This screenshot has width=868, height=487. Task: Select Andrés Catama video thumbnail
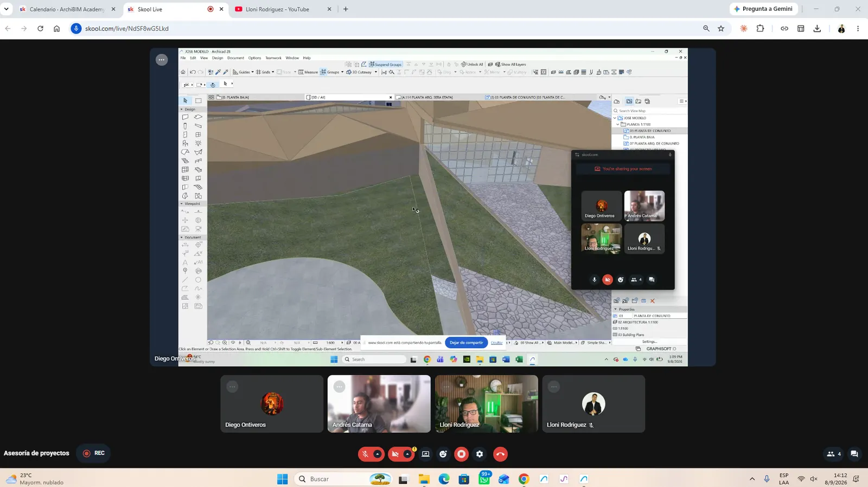(x=379, y=404)
